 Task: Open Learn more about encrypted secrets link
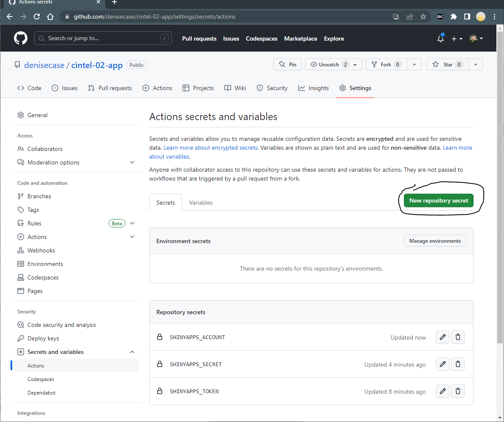pyautogui.click(x=210, y=148)
